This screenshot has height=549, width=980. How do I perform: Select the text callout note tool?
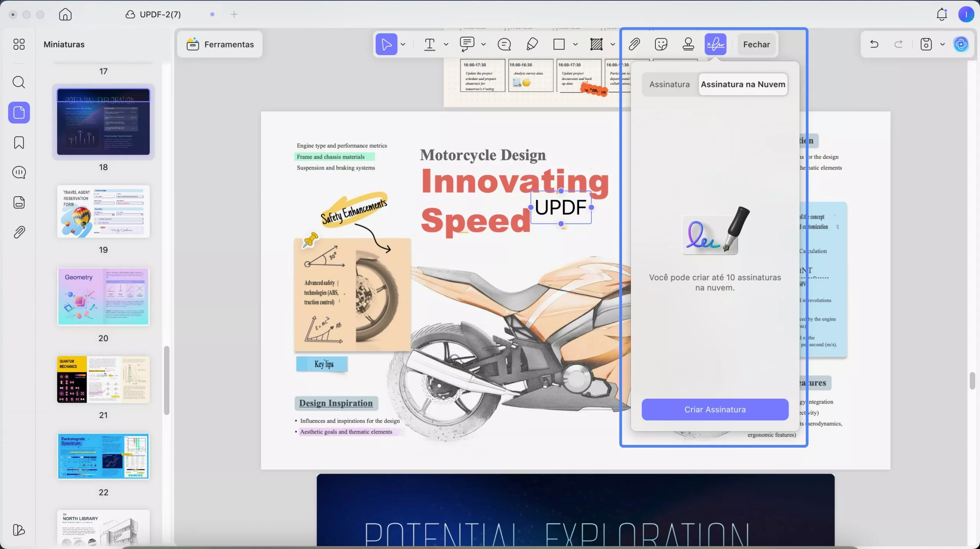tap(467, 44)
